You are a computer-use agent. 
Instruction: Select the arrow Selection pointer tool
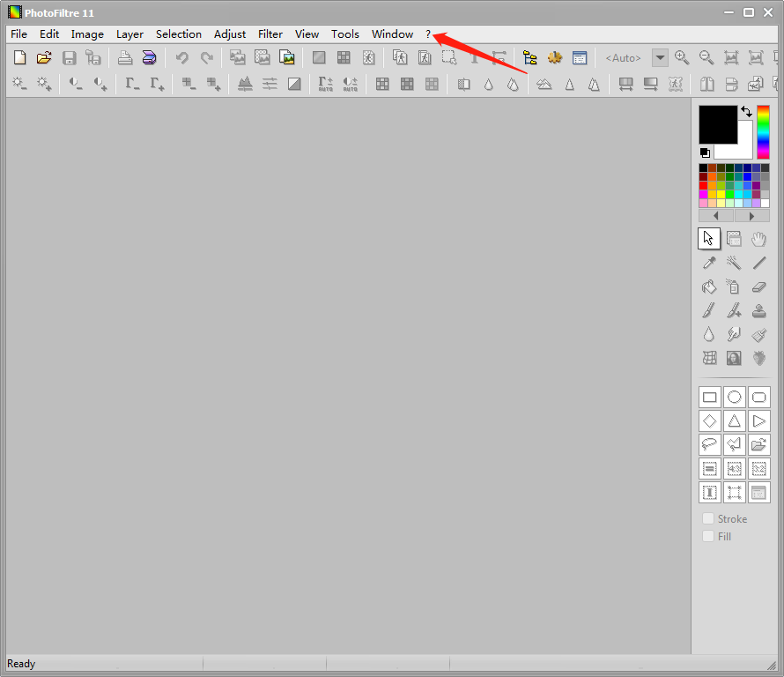coord(709,239)
